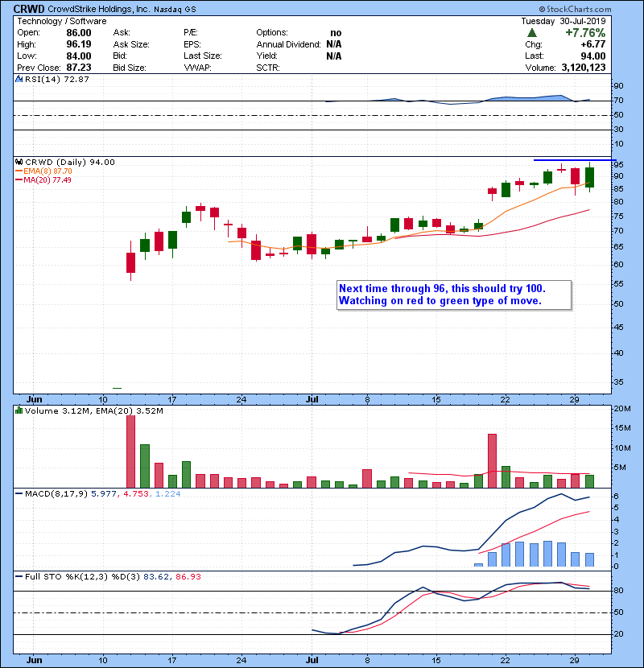Click the green up-triangle change icon
Viewport: 644px width, 668px height.
531,32
